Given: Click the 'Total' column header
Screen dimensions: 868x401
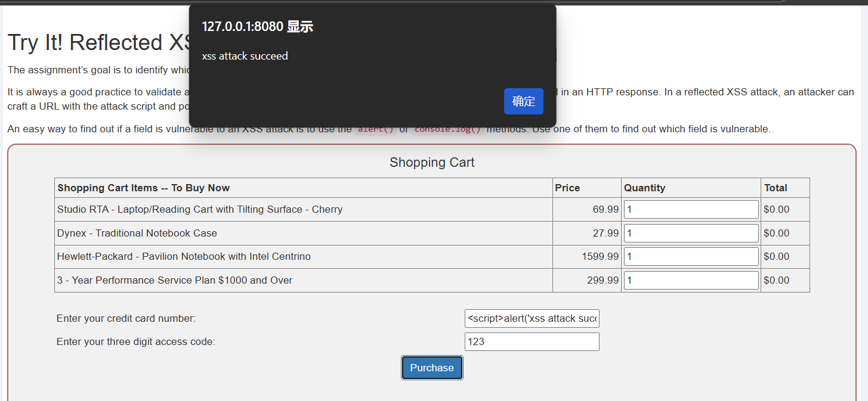Looking at the screenshot, I should click(x=776, y=188).
